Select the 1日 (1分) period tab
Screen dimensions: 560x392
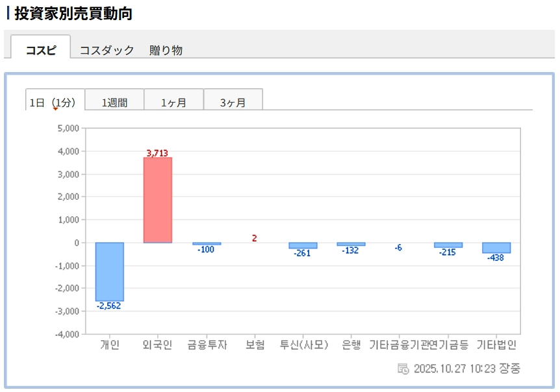point(55,102)
